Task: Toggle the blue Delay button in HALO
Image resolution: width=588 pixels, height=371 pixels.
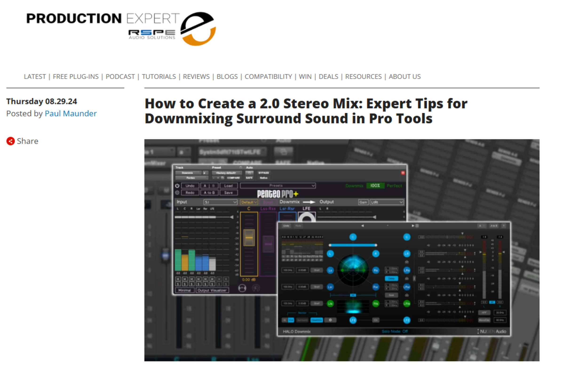Action: coord(391,278)
